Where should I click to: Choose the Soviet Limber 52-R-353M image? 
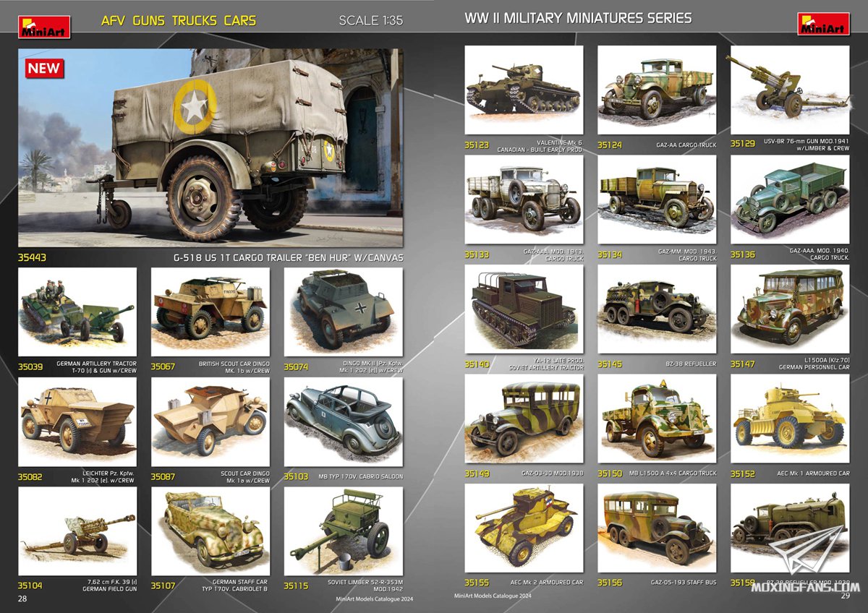pyautogui.click(x=343, y=531)
